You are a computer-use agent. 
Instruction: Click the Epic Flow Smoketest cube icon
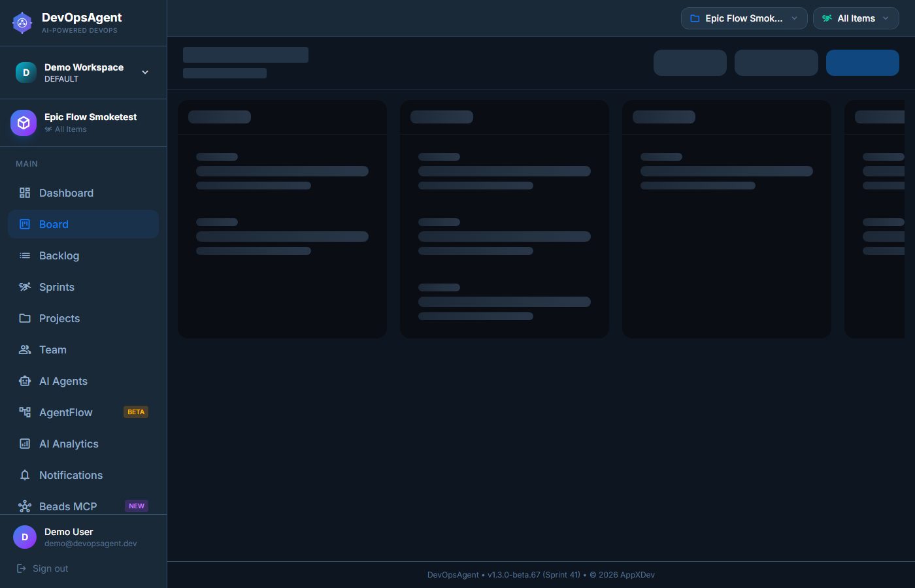[24, 123]
